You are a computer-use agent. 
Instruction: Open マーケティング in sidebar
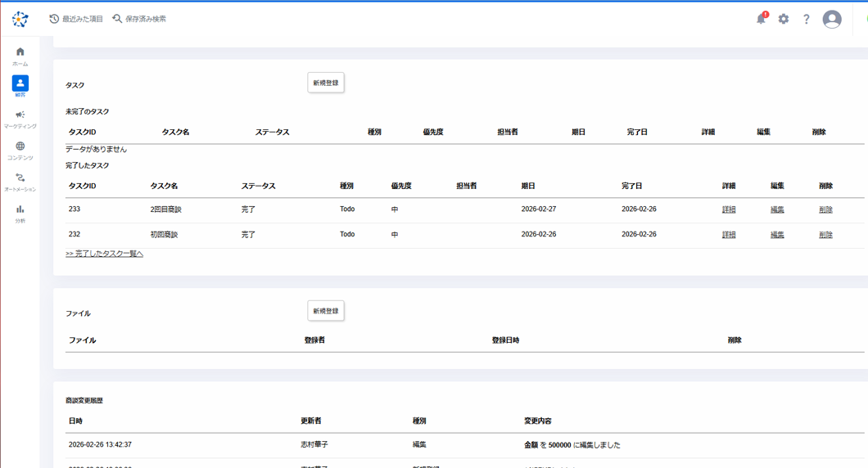click(20, 119)
